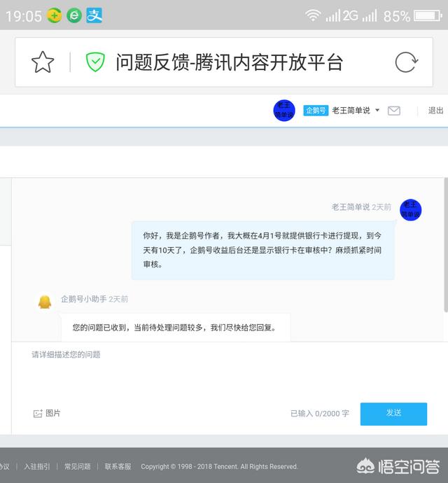448x483 pixels.
Task: Tap the bookmark star icon
Action: (43, 62)
